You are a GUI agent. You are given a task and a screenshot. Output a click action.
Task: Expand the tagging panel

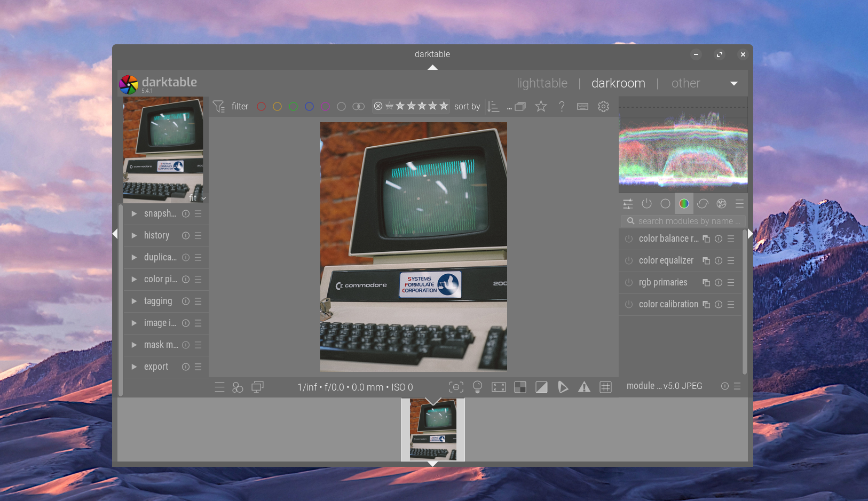[134, 301]
